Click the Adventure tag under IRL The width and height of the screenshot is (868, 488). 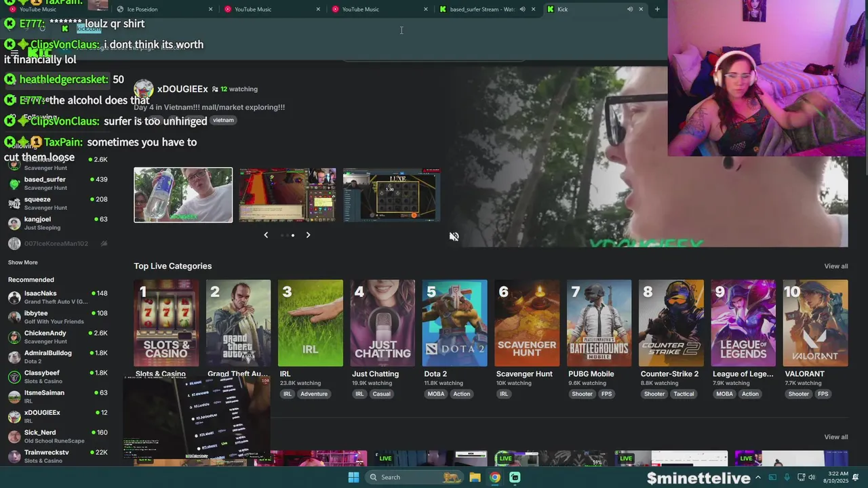(x=314, y=394)
